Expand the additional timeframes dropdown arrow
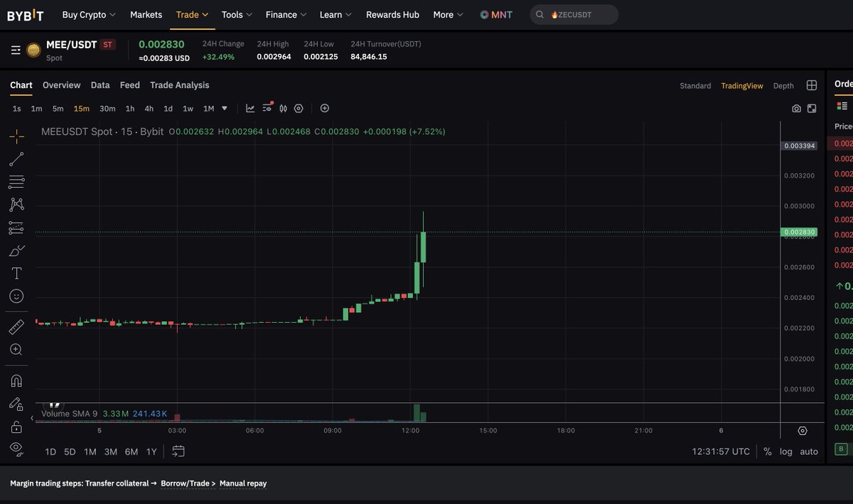This screenshot has height=504, width=853. [225, 109]
